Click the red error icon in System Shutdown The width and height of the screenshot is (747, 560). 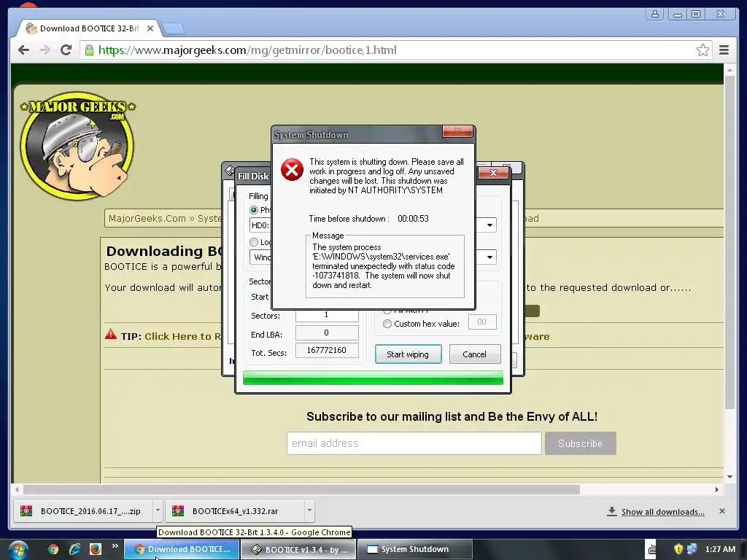coord(292,169)
